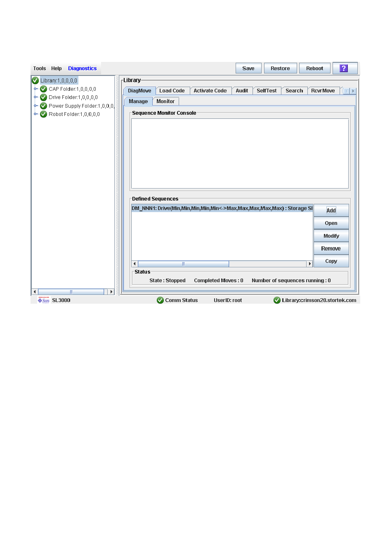Select the DM_NNN1 sequence entry
Viewport: 392px width, 536px height.
coord(222,208)
